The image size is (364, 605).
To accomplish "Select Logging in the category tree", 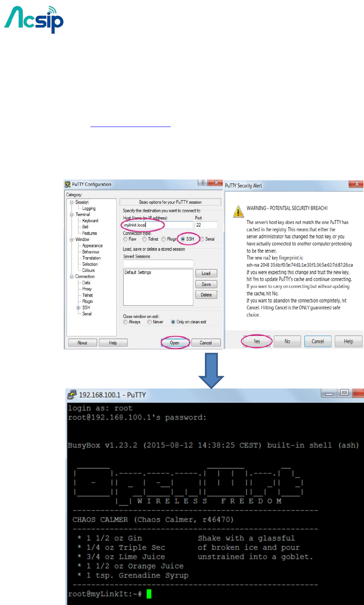I will tap(89, 209).
